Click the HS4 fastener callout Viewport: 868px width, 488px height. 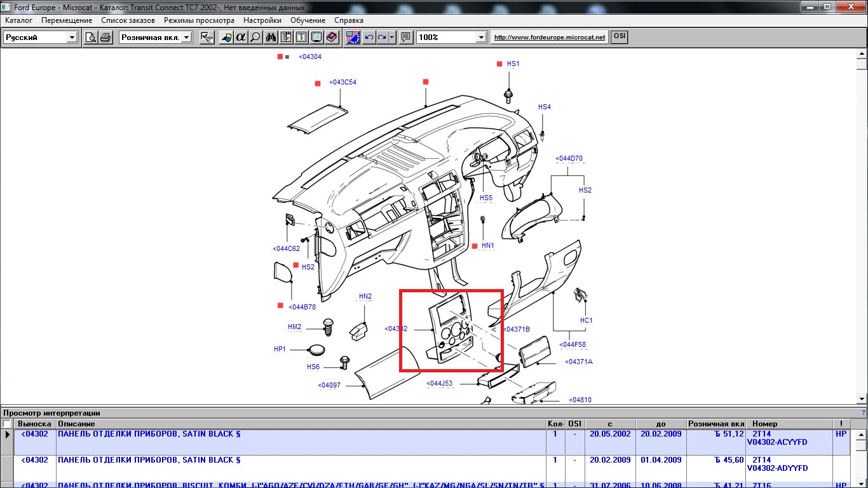[545, 107]
